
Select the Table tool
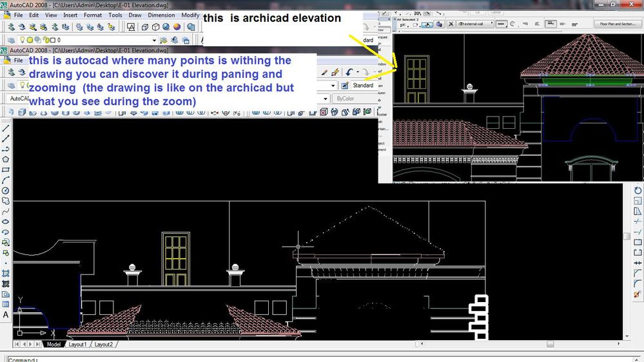click(6, 305)
